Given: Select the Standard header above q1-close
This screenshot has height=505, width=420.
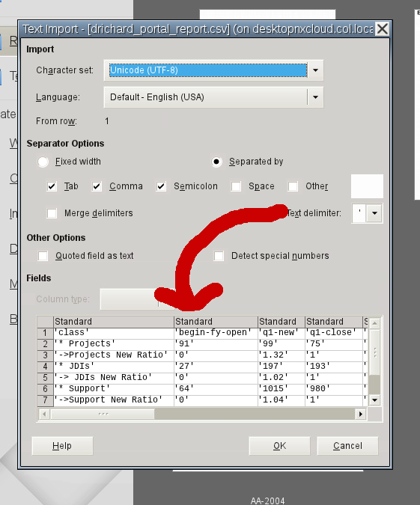Looking at the screenshot, I should (334, 322).
